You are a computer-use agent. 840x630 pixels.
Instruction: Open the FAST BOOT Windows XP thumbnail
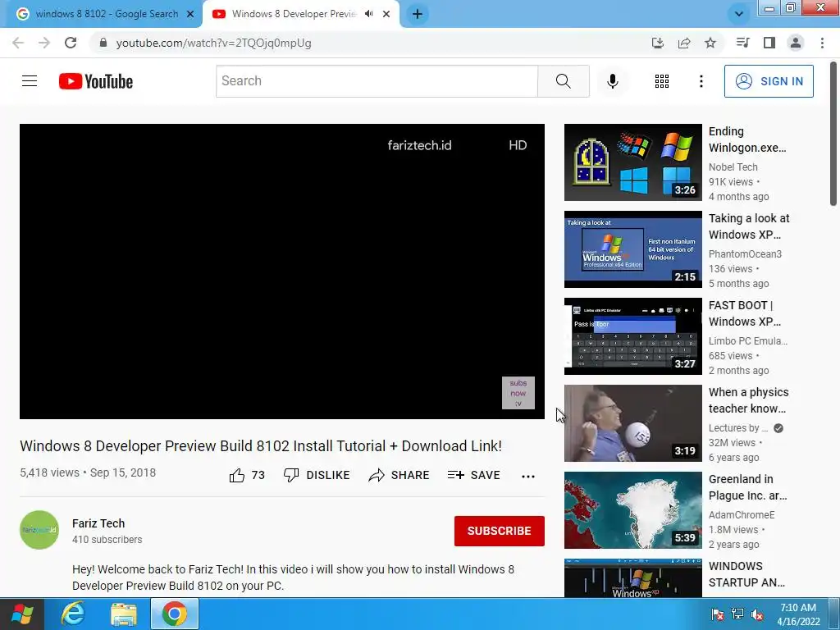(632, 336)
